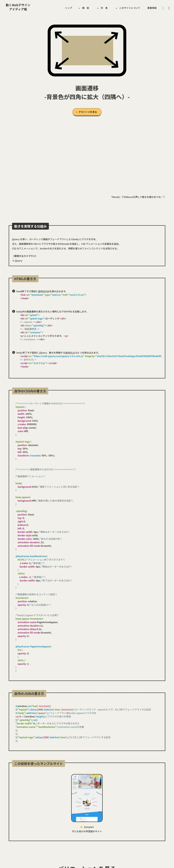Image resolution: width=174 pixels, height=868 pixels.
Task: Click the Rerunを押して動きを確かめてね note
Action: click(138, 197)
